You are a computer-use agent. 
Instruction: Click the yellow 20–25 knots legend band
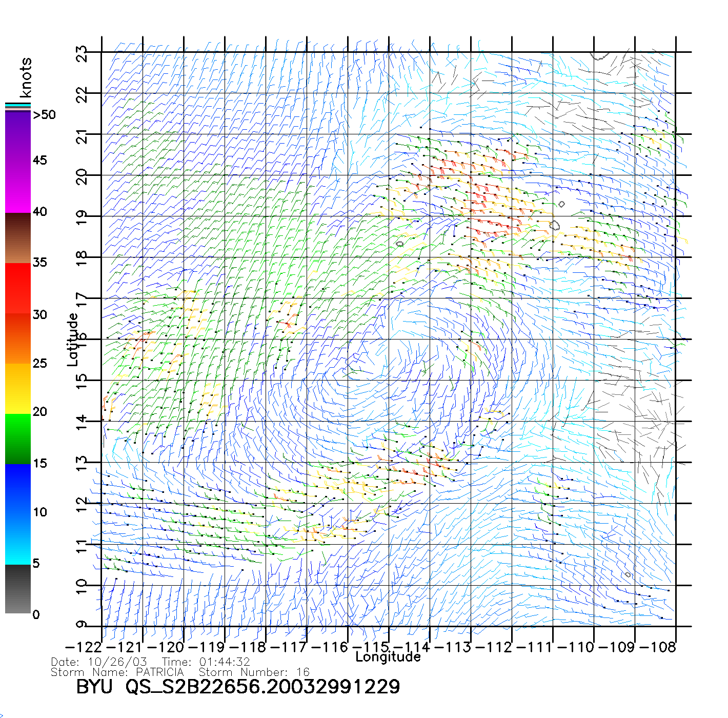coord(18,388)
